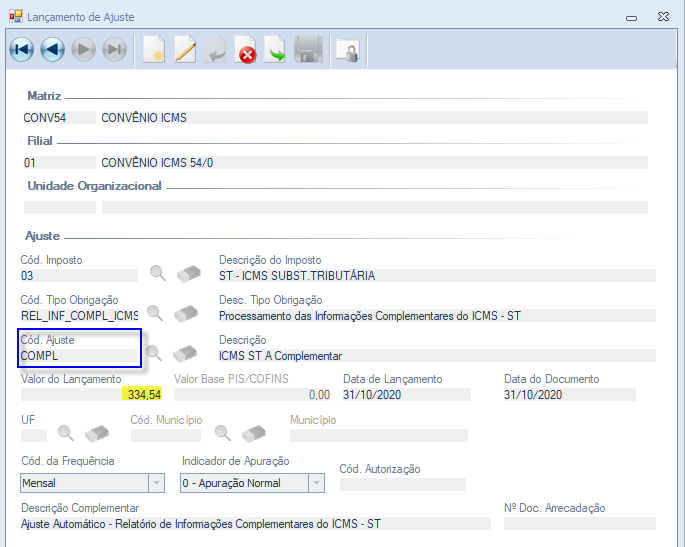Expand the Cód. da Frequência dropdown arrow
The height and width of the screenshot is (547, 685).
tap(156, 483)
